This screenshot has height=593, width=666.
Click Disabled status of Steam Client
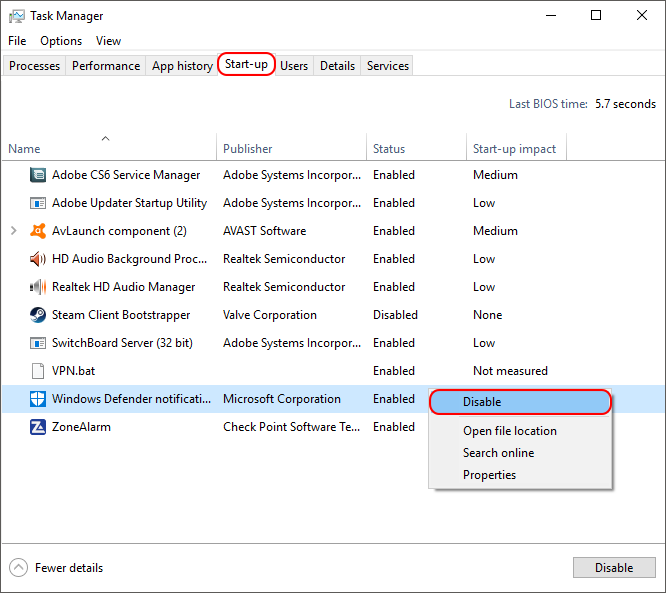[395, 315]
